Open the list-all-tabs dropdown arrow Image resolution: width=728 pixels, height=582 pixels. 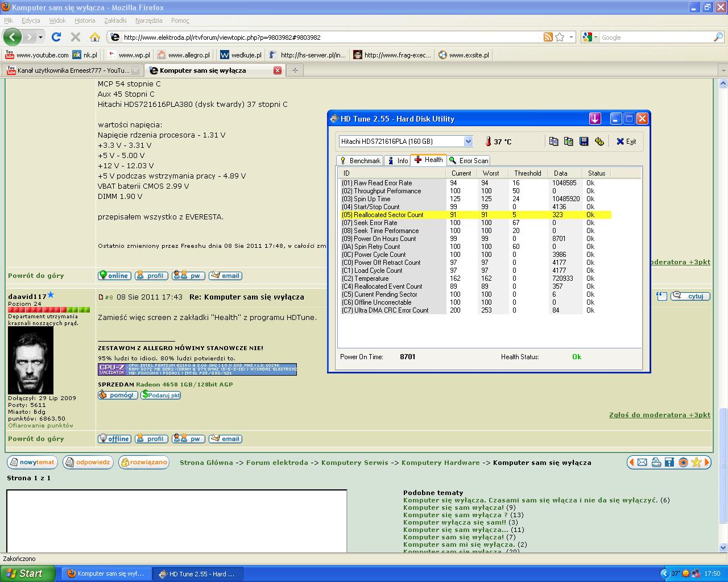click(723, 70)
